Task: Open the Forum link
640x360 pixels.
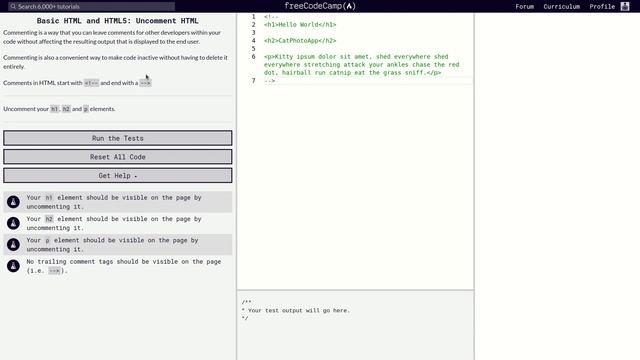Action: pos(524,7)
